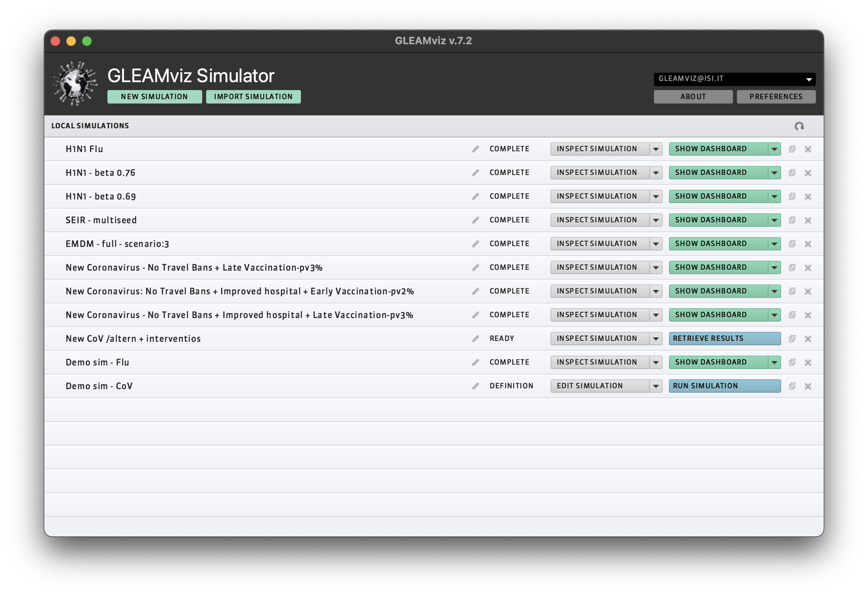The height and width of the screenshot is (595, 868).
Task: Show Dashboard for H1N1 - beta 0.69
Action: coord(718,196)
